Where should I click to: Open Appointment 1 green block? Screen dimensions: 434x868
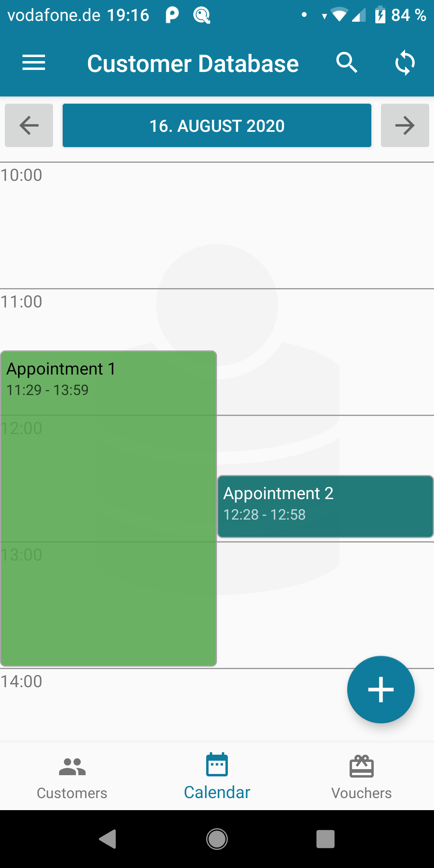[108, 508]
